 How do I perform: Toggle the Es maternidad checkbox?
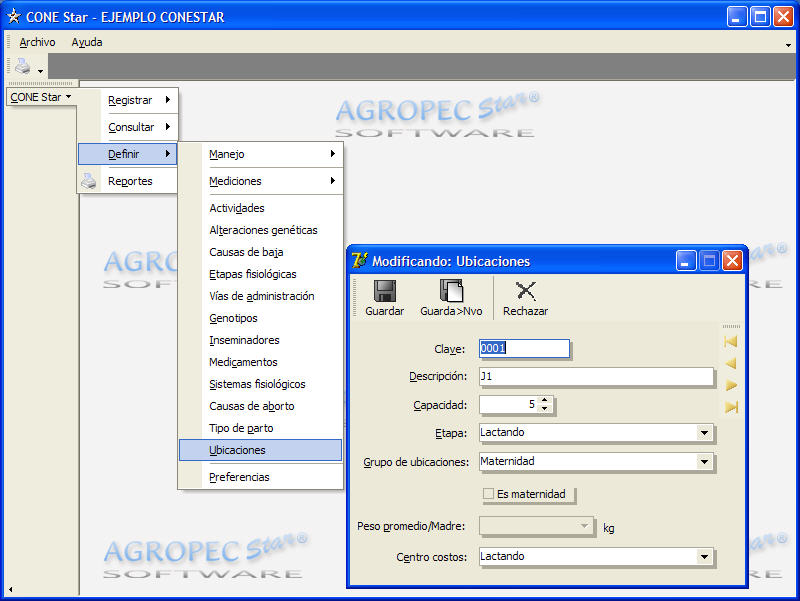click(488, 494)
